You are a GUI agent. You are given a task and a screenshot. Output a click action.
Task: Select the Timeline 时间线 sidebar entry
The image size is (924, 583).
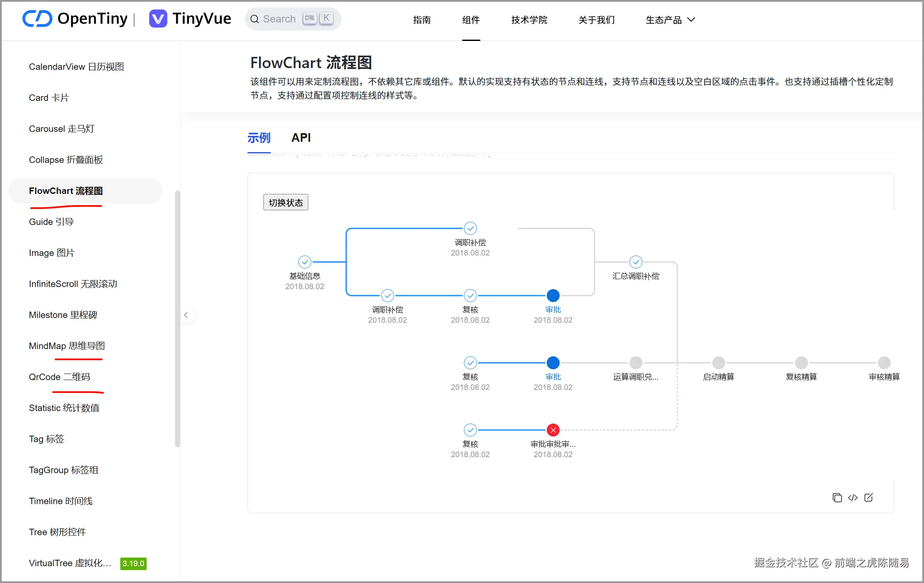point(61,501)
